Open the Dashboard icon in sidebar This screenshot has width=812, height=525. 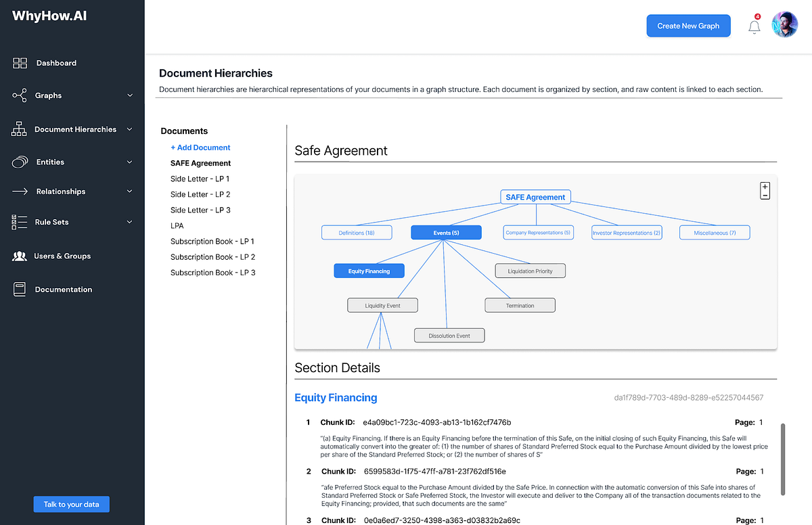tap(19, 62)
